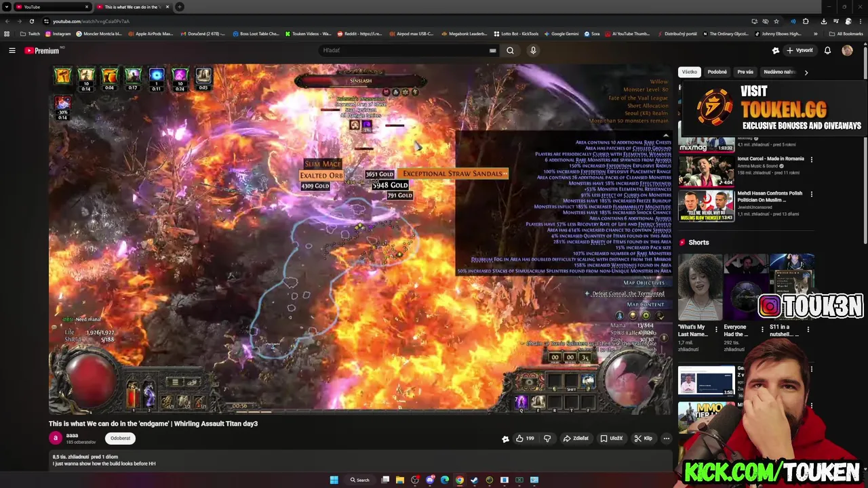Click the aaaa channel avatar
The width and height of the screenshot is (868, 488).
click(x=56, y=438)
